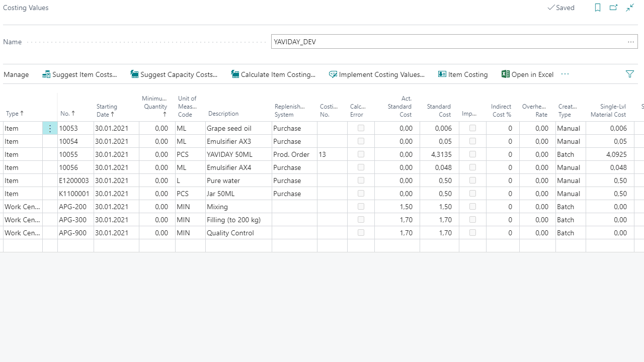Open page in new window icon
Viewport: 644px width, 362px height.
pos(614,8)
